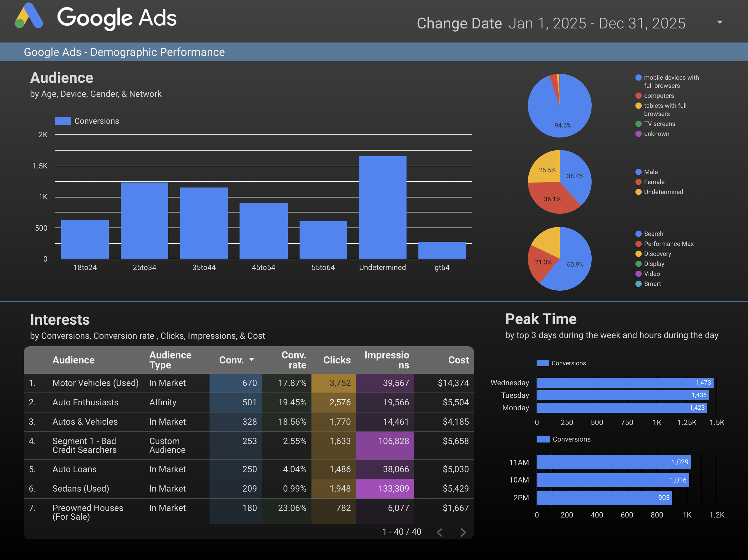Sort table by Conv. column arrow
Viewport: 748px width, 560px height.
click(x=252, y=360)
